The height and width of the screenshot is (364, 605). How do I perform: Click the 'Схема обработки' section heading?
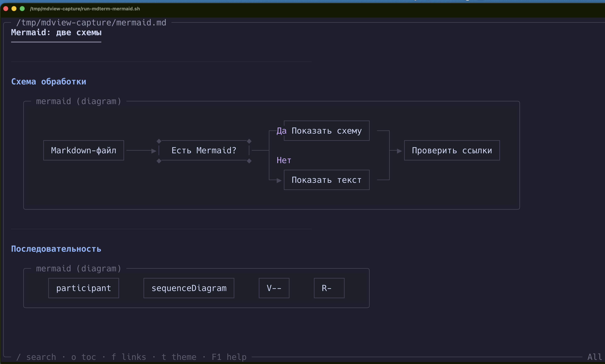49,82
